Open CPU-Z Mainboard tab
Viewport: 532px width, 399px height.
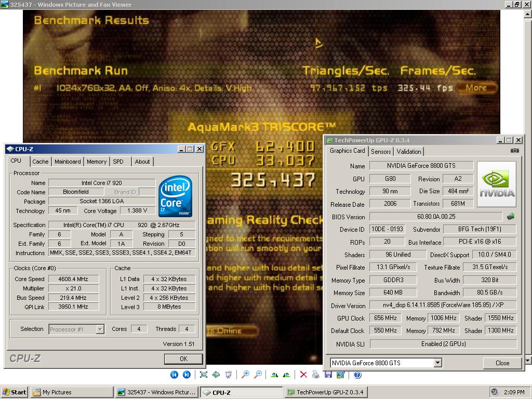(x=68, y=162)
